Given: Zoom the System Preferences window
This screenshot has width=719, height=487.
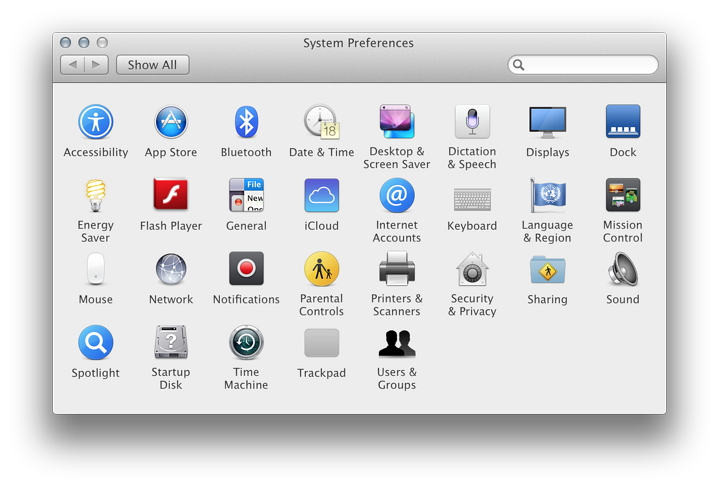Looking at the screenshot, I should [102, 43].
